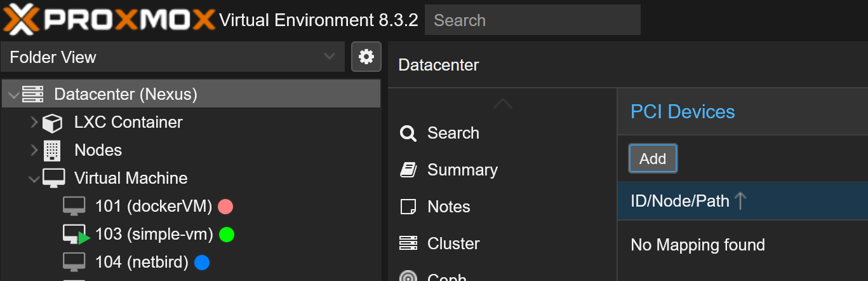This screenshot has height=281, width=868.
Task: Click the running simple-vm monitor icon
Action: (75, 235)
